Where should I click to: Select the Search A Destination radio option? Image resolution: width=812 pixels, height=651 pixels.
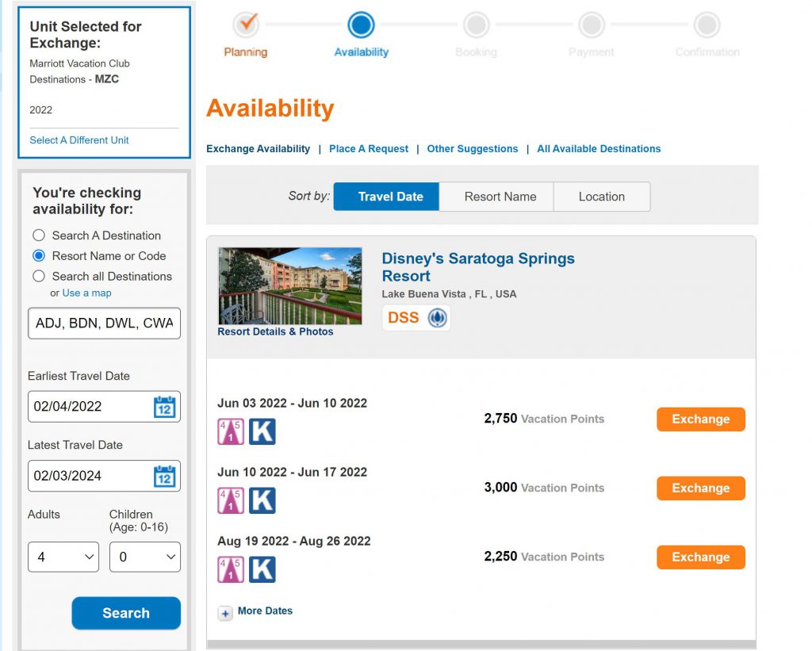point(39,236)
